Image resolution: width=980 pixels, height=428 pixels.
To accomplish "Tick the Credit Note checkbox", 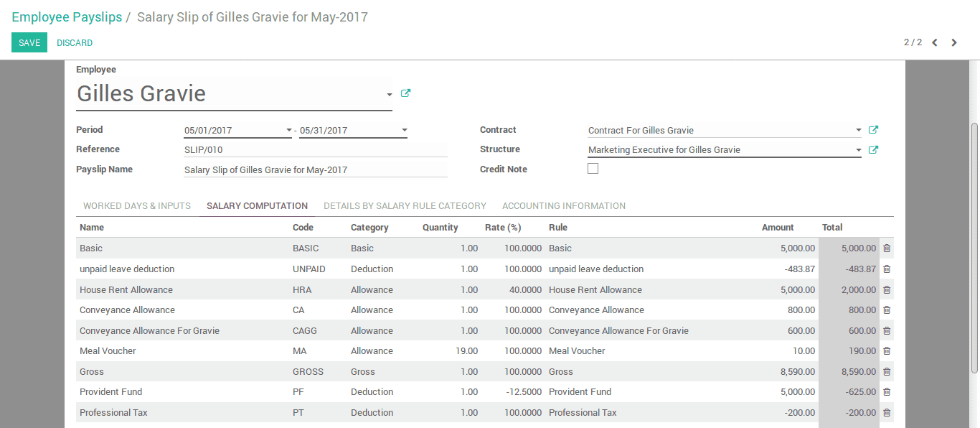I will (x=593, y=169).
